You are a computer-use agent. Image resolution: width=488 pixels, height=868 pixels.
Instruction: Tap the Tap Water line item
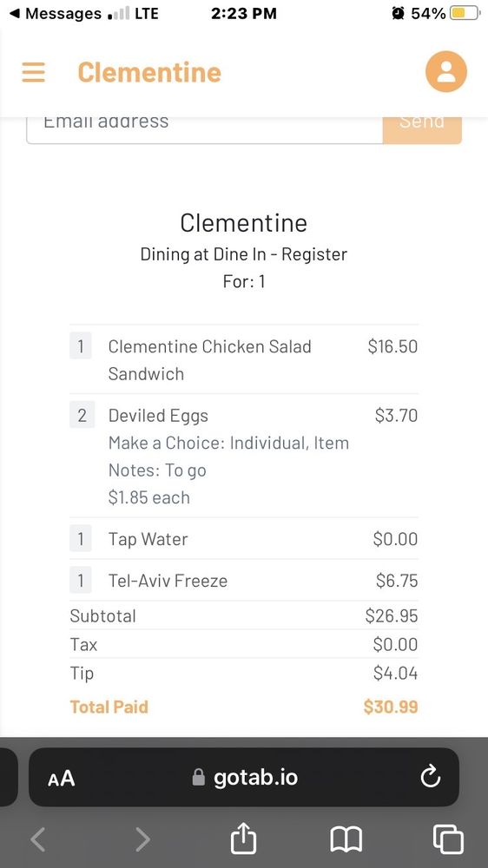[x=244, y=539]
